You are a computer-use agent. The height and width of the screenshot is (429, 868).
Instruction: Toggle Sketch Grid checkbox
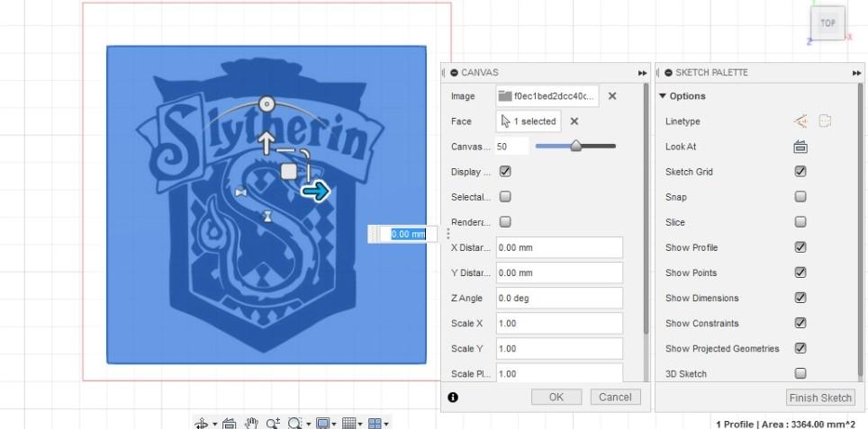click(x=800, y=172)
